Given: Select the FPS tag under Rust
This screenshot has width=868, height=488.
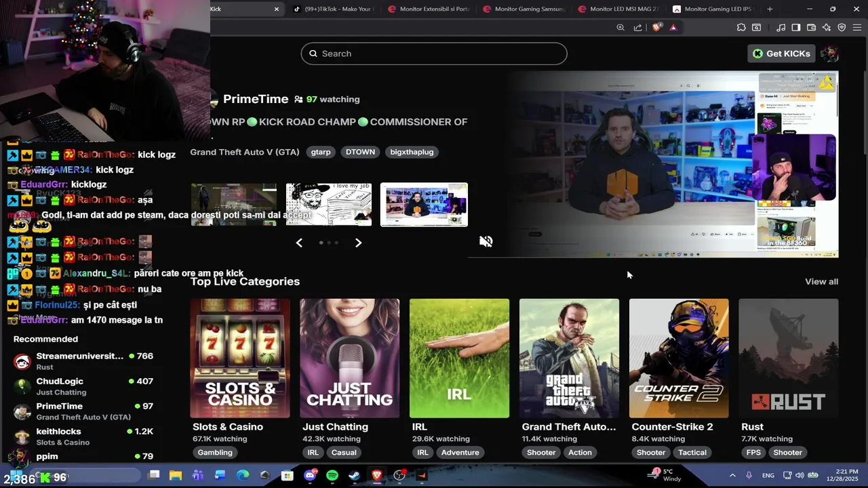Looking at the screenshot, I should click(753, 452).
